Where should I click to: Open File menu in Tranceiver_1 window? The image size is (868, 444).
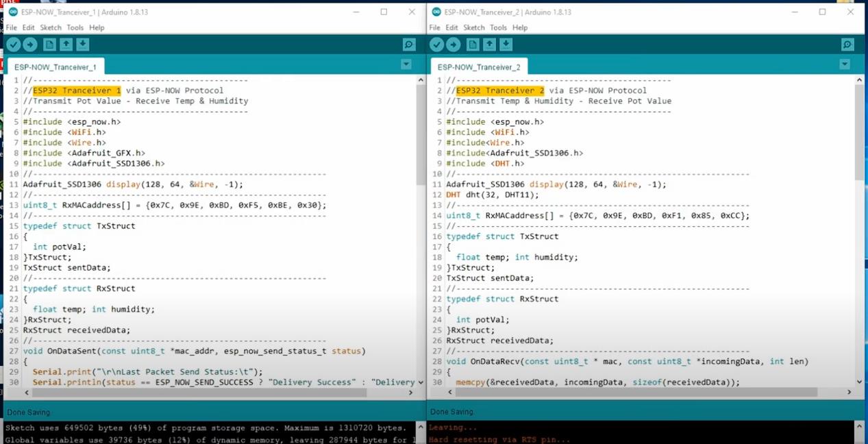tap(11, 27)
